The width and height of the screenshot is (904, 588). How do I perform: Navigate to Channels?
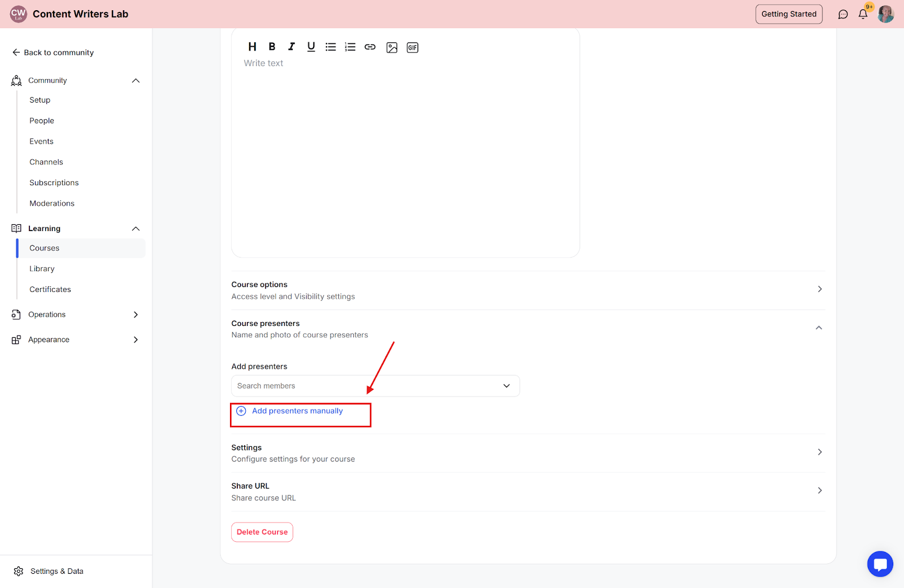(46, 162)
